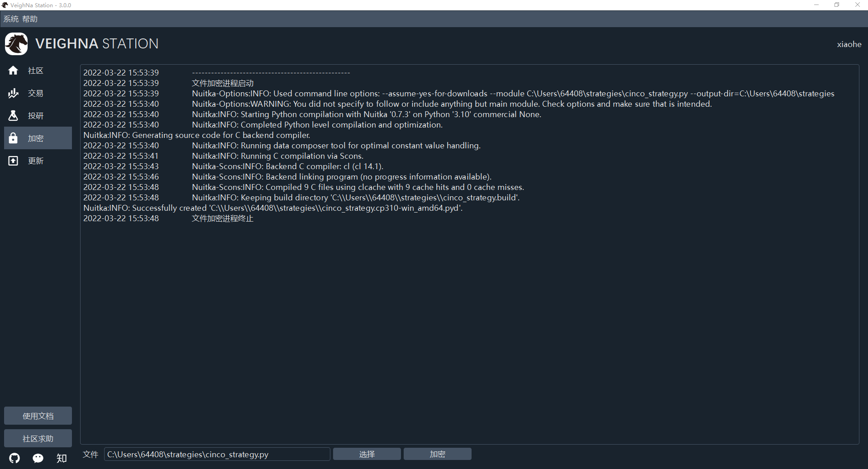Click the Zhihu 知 icon
Viewport: 868px width, 469px height.
coord(62,458)
